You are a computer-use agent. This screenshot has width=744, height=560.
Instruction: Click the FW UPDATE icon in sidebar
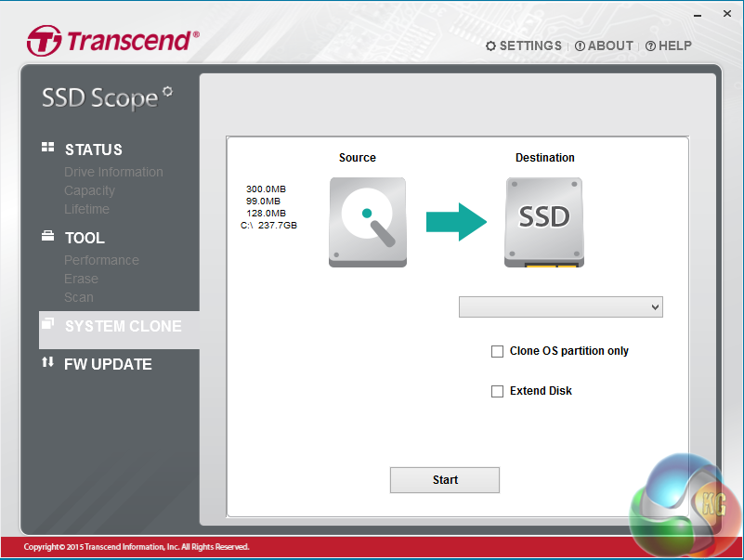click(x=47, y=363)
